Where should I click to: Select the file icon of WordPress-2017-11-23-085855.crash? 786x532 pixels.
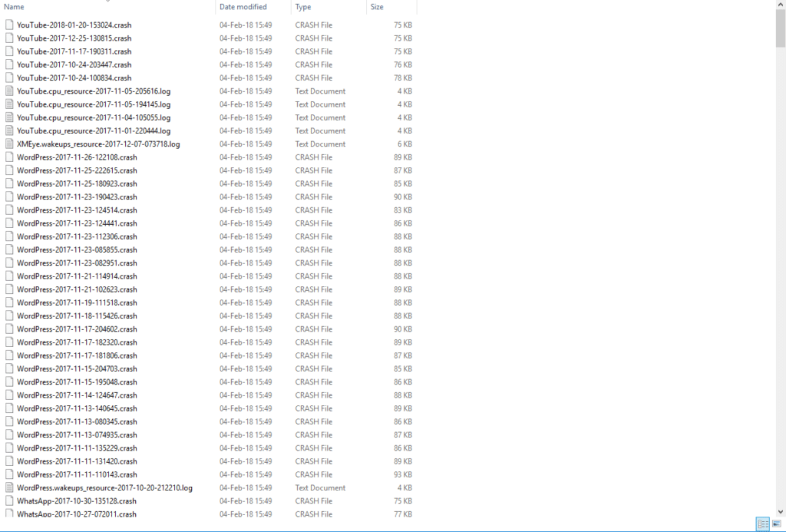point(9,249)
